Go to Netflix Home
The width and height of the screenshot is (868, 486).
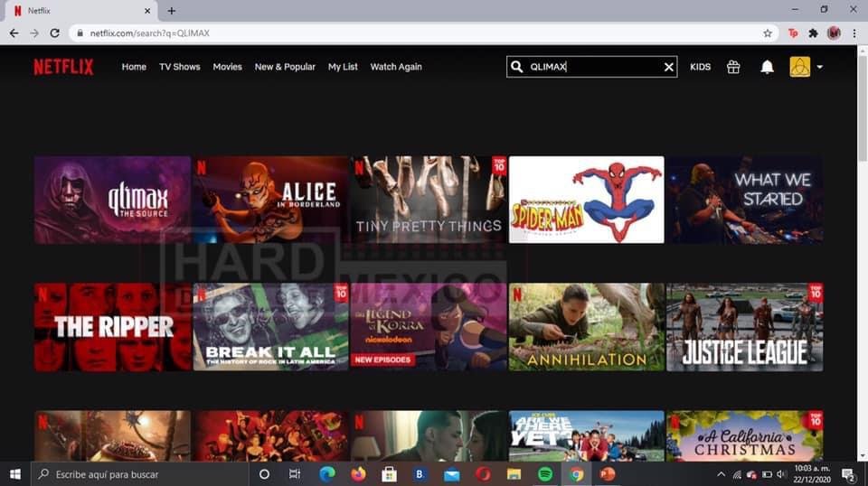coord(134,66)
